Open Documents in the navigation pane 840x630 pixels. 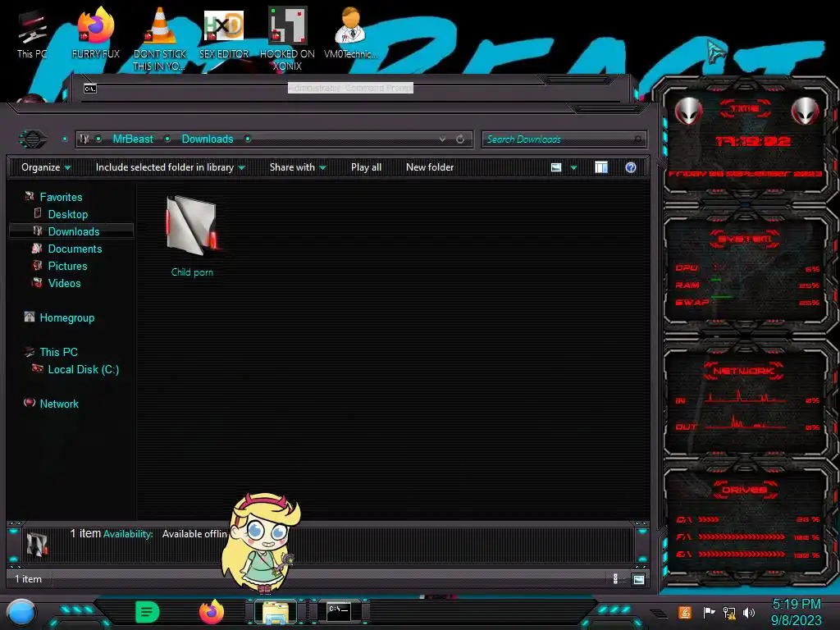(75, 249)
